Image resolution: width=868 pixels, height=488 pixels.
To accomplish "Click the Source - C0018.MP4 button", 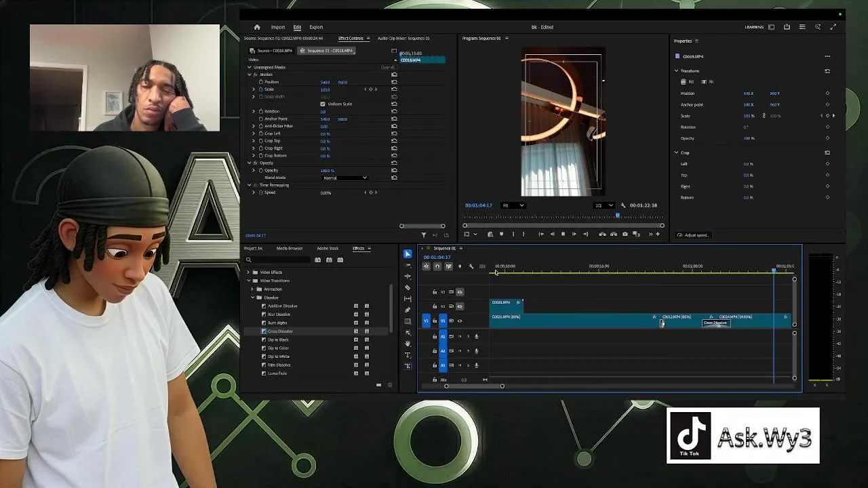I will coord(271,51).
